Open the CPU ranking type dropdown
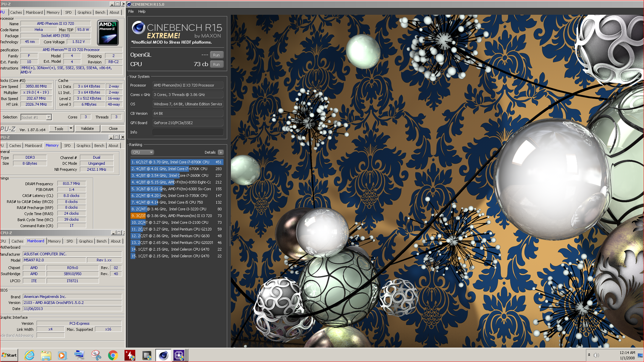Viewport: 644px width, 362px height. 142,152
